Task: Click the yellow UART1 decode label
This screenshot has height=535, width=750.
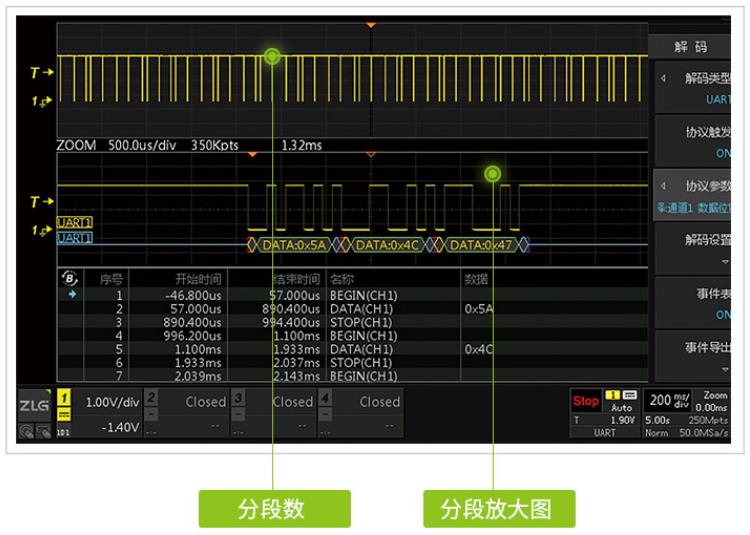Action: point(74,222)
